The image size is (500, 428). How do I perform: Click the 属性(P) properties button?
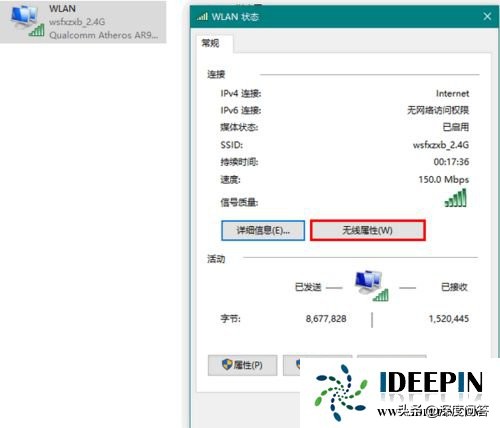point(242,365)
